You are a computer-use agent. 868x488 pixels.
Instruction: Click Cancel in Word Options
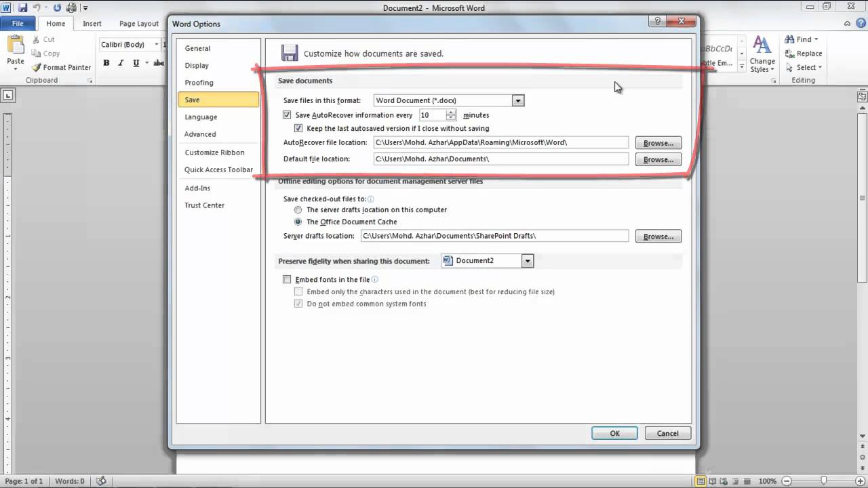[x=667, y=433]
